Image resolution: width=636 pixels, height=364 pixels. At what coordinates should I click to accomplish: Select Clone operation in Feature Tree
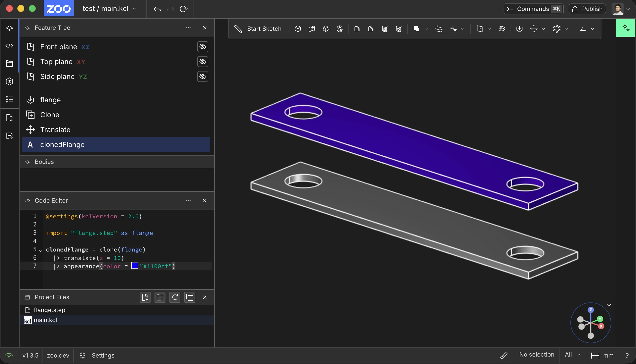click(x=116, y=115)
